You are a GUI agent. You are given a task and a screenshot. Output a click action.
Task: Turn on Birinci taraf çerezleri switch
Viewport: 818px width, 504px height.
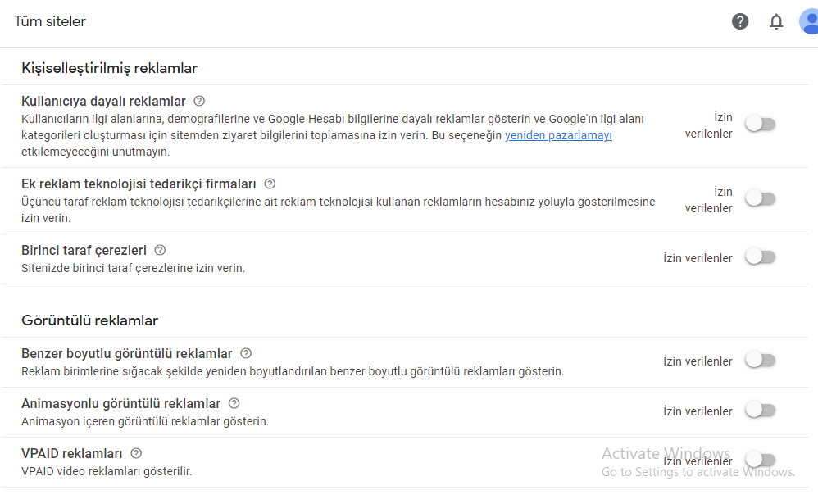tap(760, 257)
